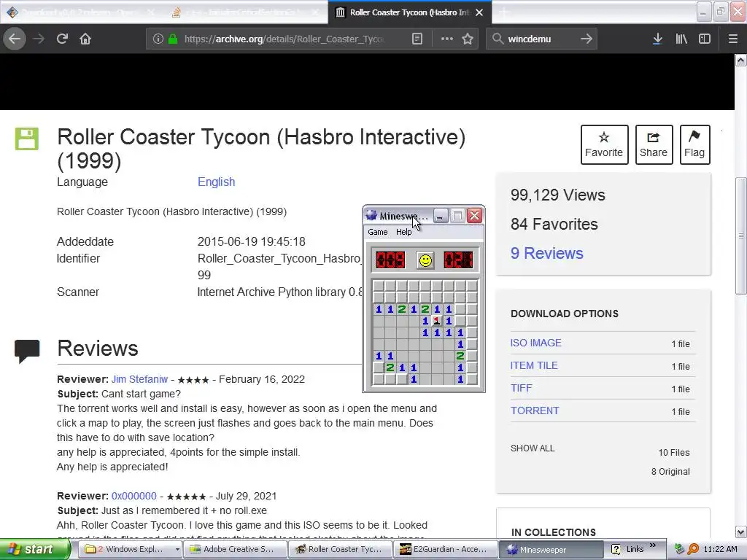The image size is (747, 560).
Task: Click the search magnifier icon
Action: [498, 39]
